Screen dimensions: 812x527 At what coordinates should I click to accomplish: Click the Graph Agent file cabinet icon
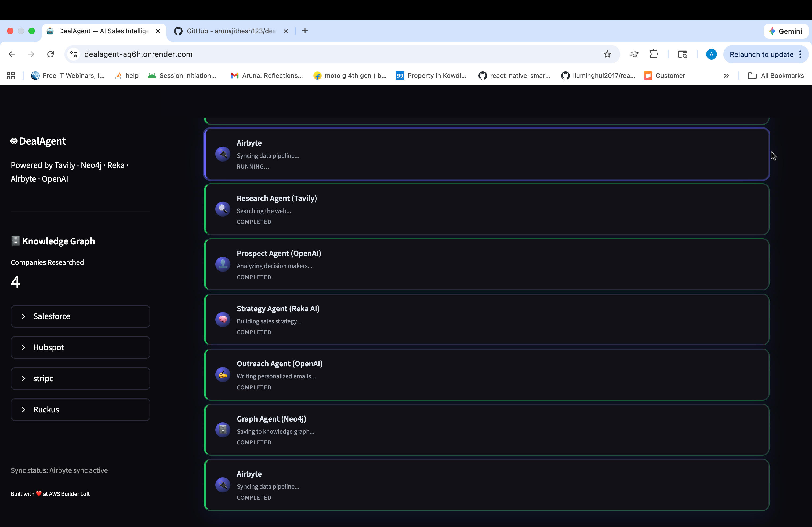[222, 430]
